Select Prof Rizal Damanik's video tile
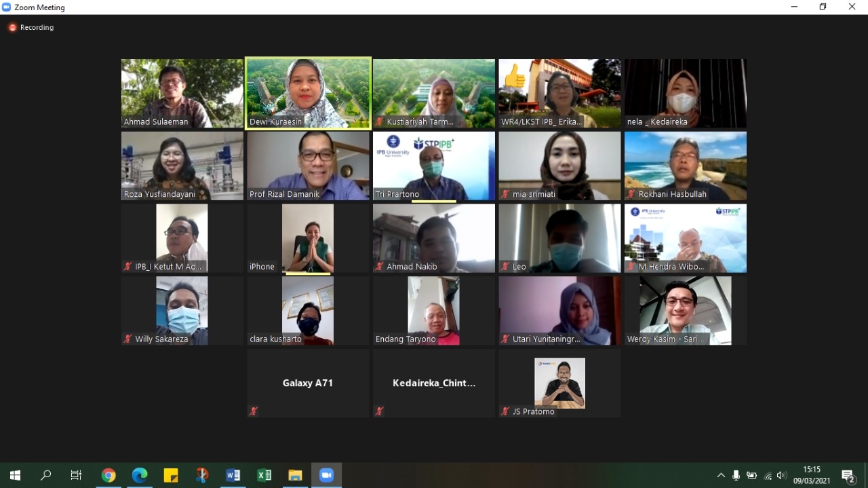The height and width of the screenshot is (488, 868). [308, 166]
